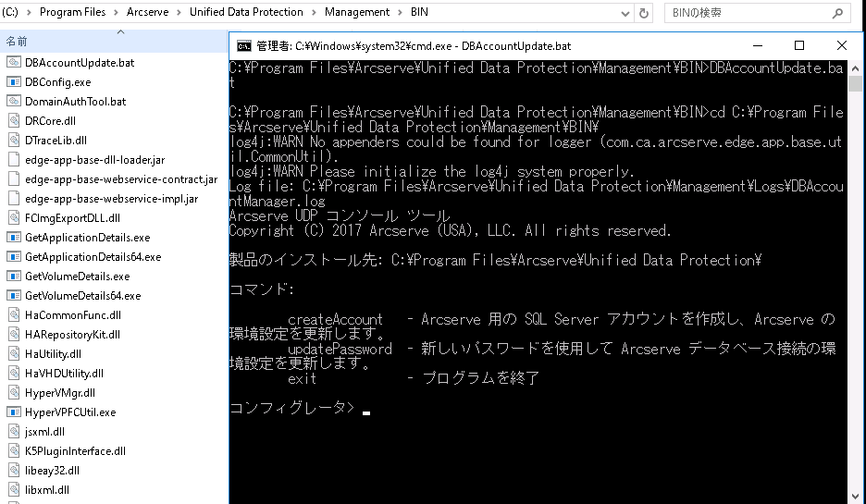Click the search magnifier icon in Explorer

[x=837, y=13]
